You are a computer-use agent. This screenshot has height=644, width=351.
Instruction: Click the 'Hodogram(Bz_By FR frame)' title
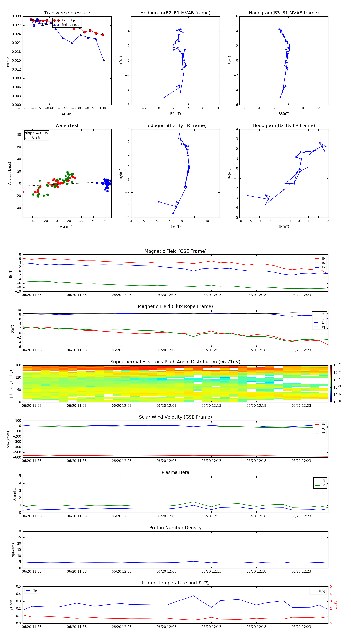175,125
